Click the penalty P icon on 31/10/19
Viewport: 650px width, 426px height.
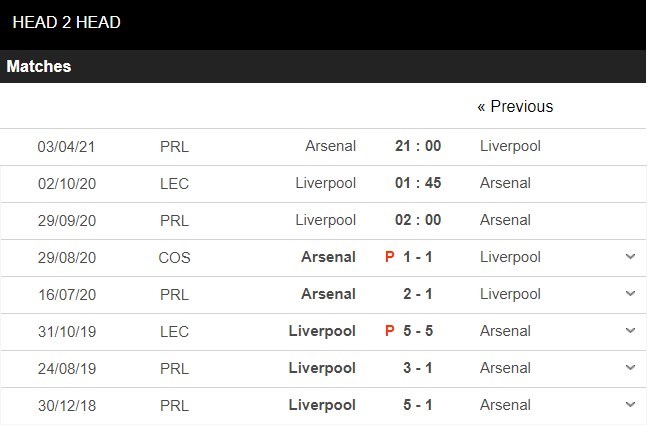click(389, 331)
